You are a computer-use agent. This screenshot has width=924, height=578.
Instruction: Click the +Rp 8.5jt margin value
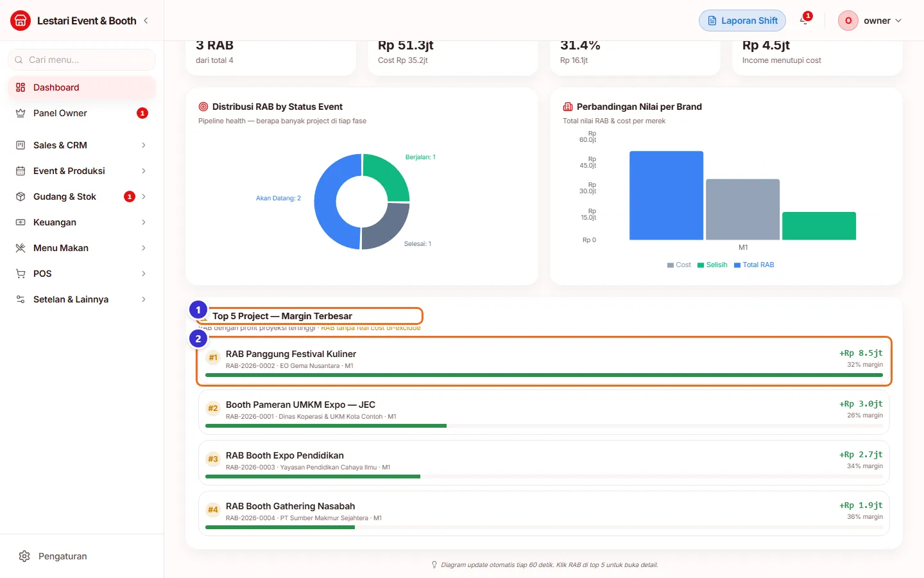point(861,353)
